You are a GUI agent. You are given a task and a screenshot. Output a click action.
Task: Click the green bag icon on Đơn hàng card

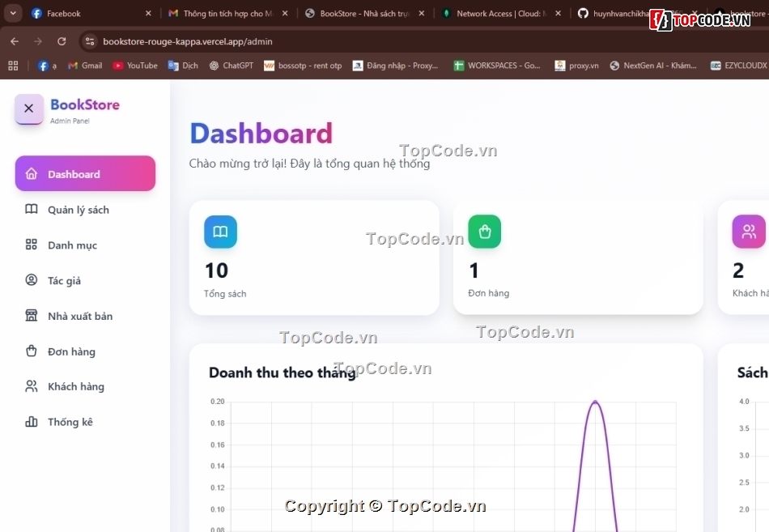(484, 231)
